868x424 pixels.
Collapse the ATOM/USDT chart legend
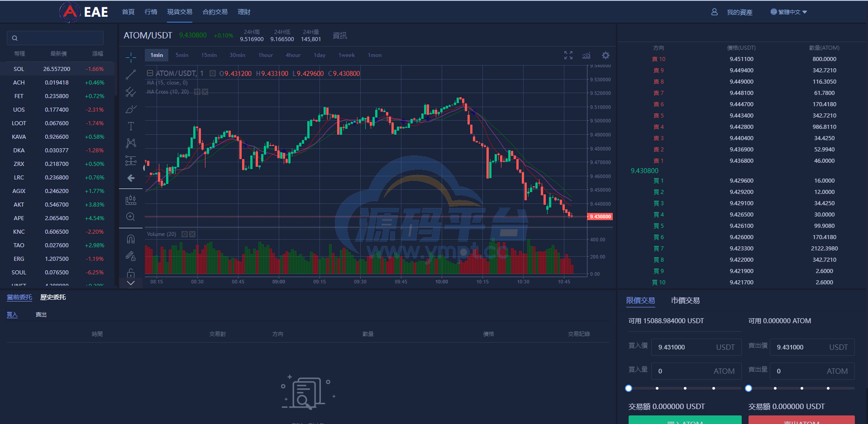[150, 73]
